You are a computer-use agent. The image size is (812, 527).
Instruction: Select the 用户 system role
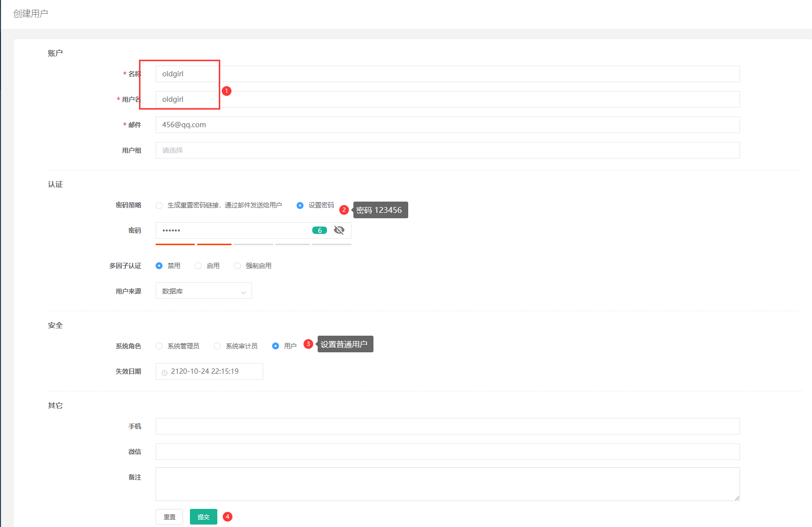pos(276,346)
